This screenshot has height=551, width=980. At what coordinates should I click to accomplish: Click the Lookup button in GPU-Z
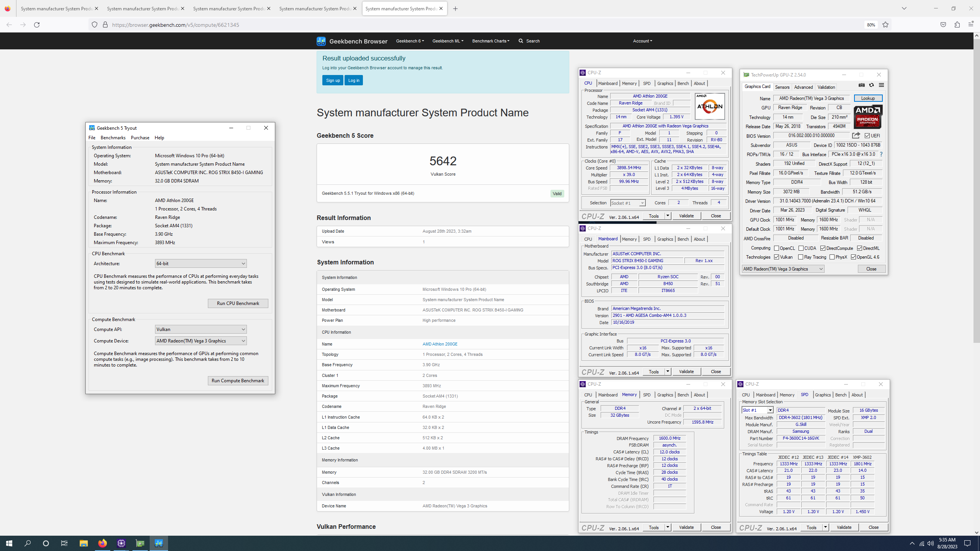tap(868, 98)
